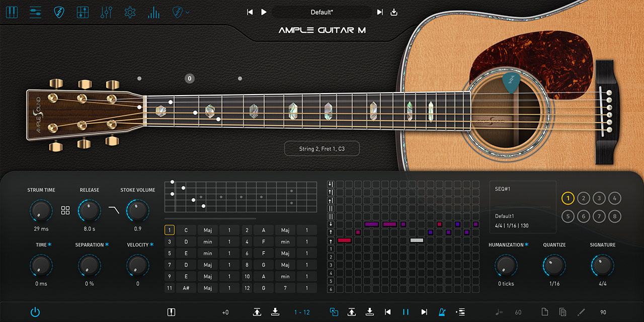Open the Default* preset menu
644x322 pixels.
[x=322, y=12]
